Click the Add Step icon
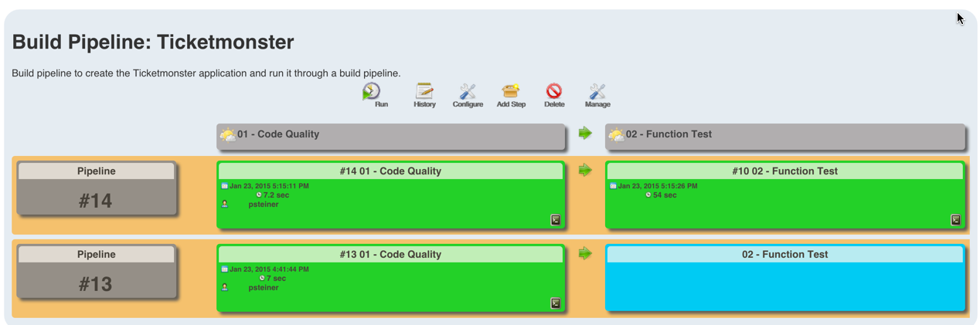Screen dimensions: 980x325 [x=511, y=92]
